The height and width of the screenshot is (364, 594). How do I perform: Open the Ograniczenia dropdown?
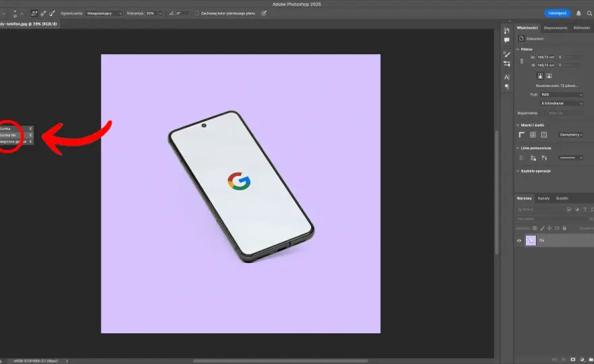(x=104, y=13)
